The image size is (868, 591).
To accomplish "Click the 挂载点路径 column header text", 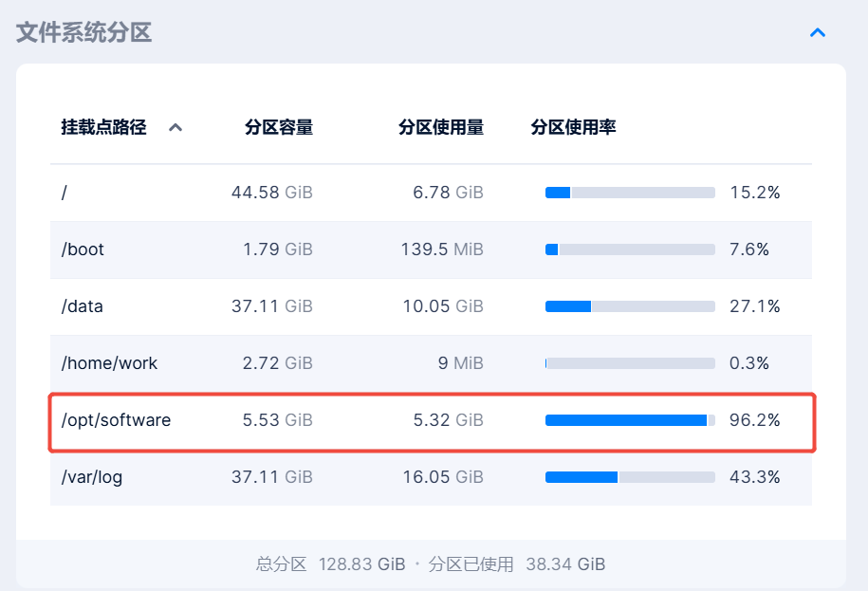I will click(x=104, y=127).
